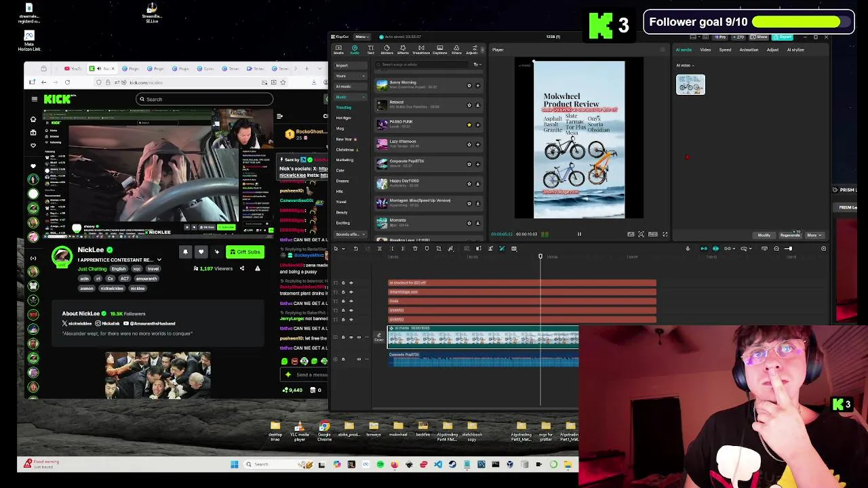Expand the Sounds effects category

pyautogui.click(x=351, y=235)
